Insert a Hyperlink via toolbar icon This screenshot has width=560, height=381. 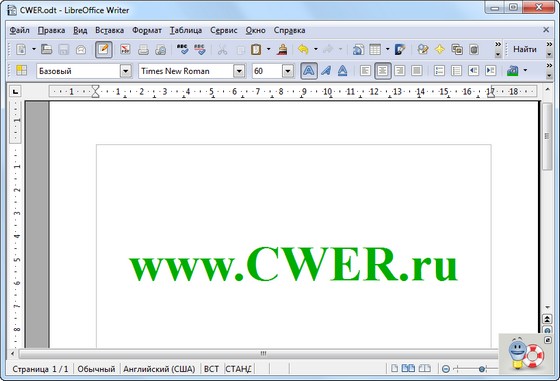[x=358, y=49]
